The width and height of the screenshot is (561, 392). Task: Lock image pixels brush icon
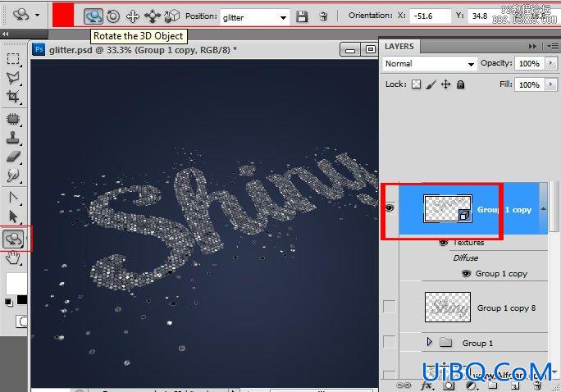431,84
